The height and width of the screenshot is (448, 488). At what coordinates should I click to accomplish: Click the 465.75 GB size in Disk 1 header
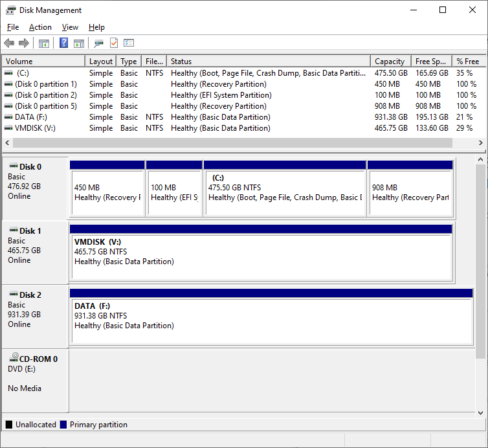click(25, 251)
